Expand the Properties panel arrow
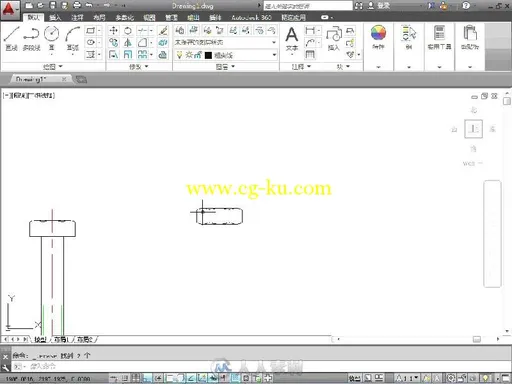512x384 pixels. click(x=378, y=67)
